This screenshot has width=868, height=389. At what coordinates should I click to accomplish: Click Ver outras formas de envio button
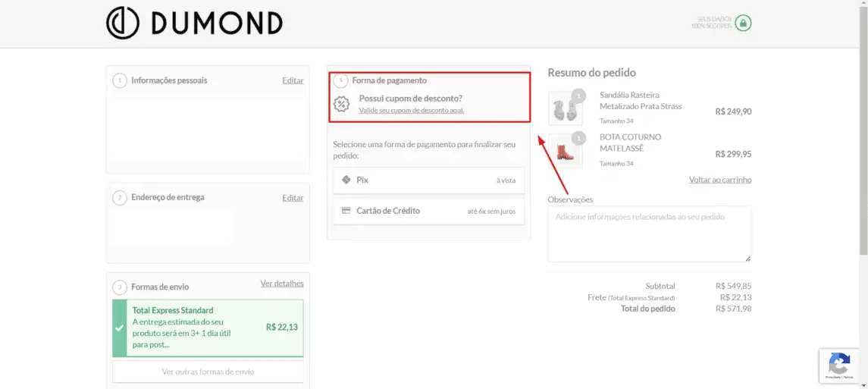[208, 372]
